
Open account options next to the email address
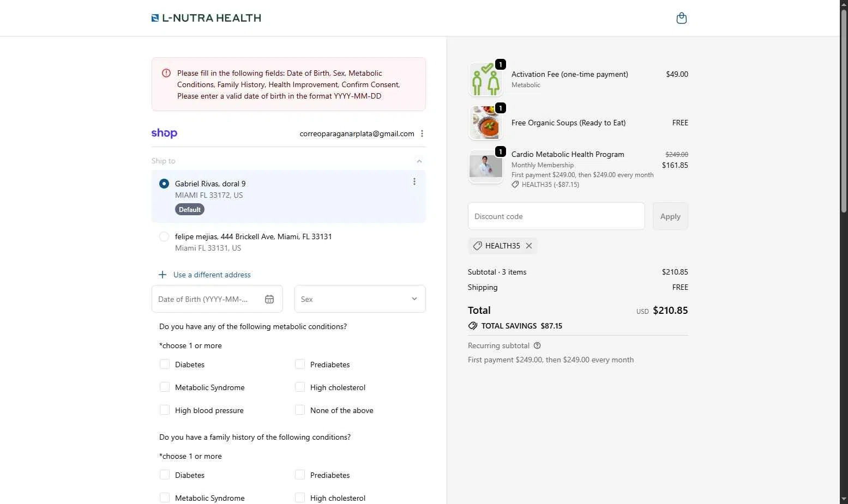click(422, 133)
